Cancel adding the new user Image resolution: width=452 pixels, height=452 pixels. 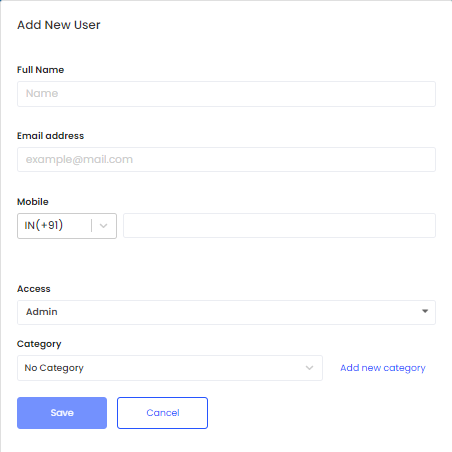[x=162, y=413]
